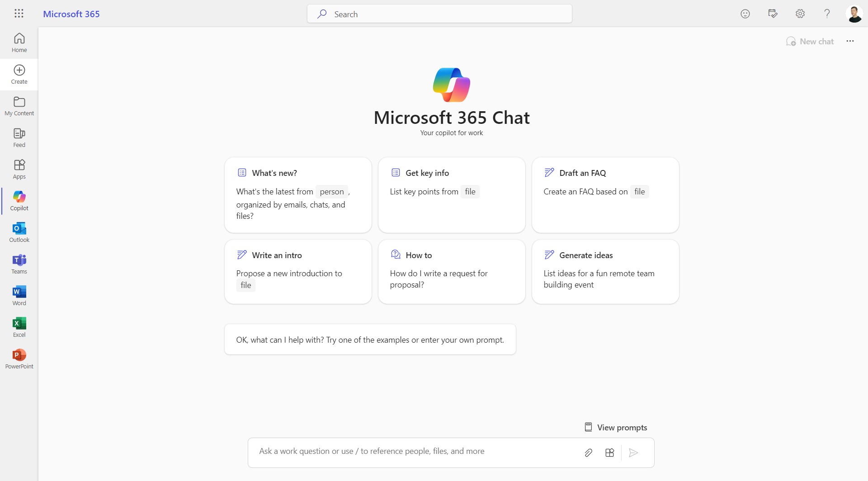This screenshot has height=481, width=868.
Task: Open the settings gear icon
Action: tap(800, 14)
